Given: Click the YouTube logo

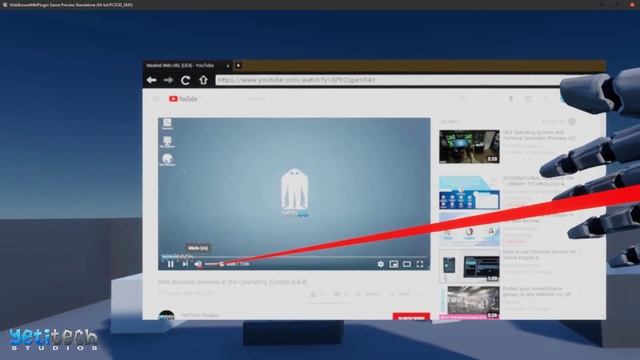Looking at the screenshot, I should [183, 99].
